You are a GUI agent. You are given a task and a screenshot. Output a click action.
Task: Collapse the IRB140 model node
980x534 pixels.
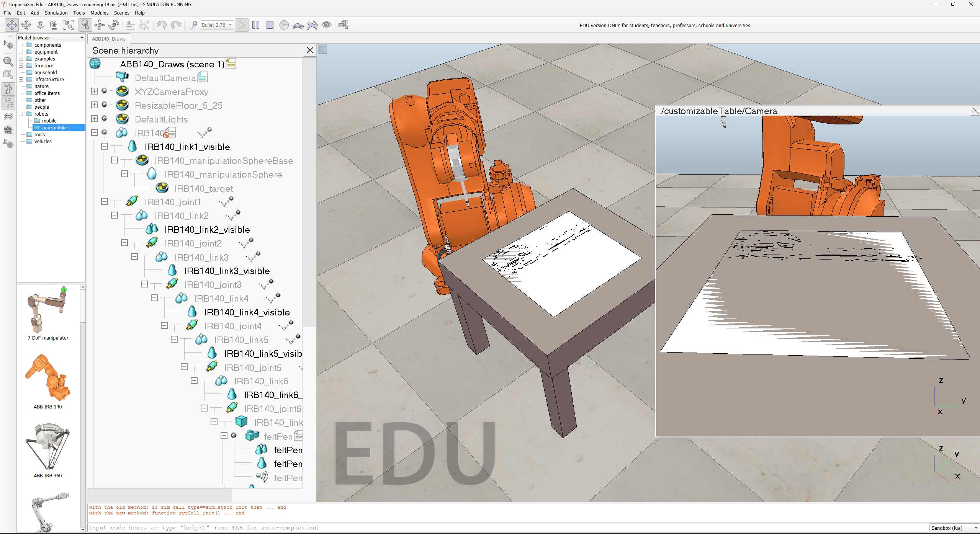[95, 132]
